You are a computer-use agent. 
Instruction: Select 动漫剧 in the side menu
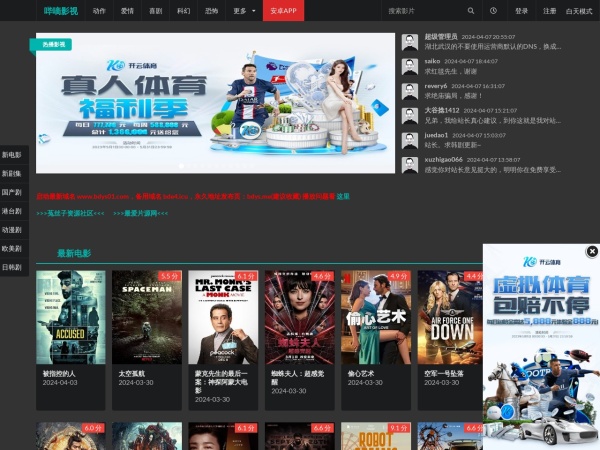click(x=12, y=230)
